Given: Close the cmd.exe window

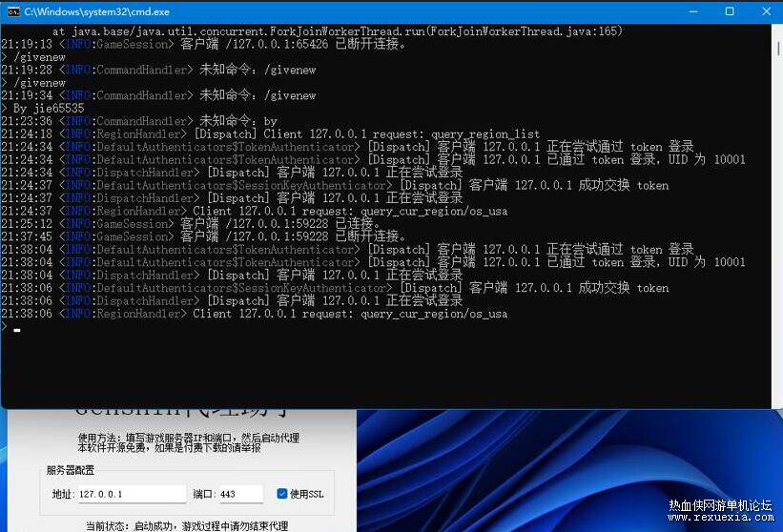Looking at the screenshot, I should (x=766, y=11).
